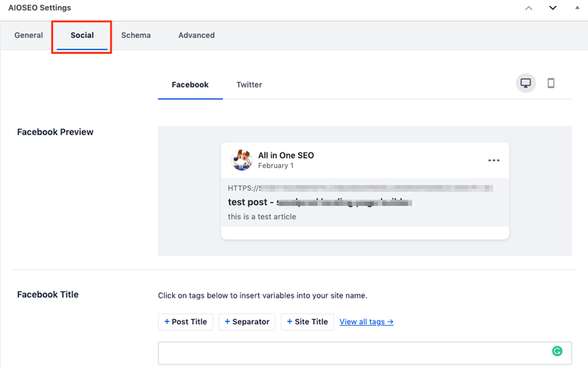Screen dimensions: 588x369
Task: Open the View all tags link
Action: [366, 322]
